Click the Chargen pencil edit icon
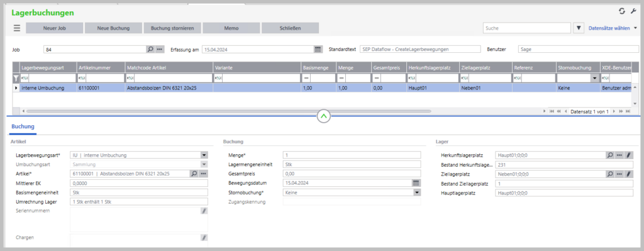Image resolution: width=644 pixels, height=251 pixels. (x=204, y=237)
